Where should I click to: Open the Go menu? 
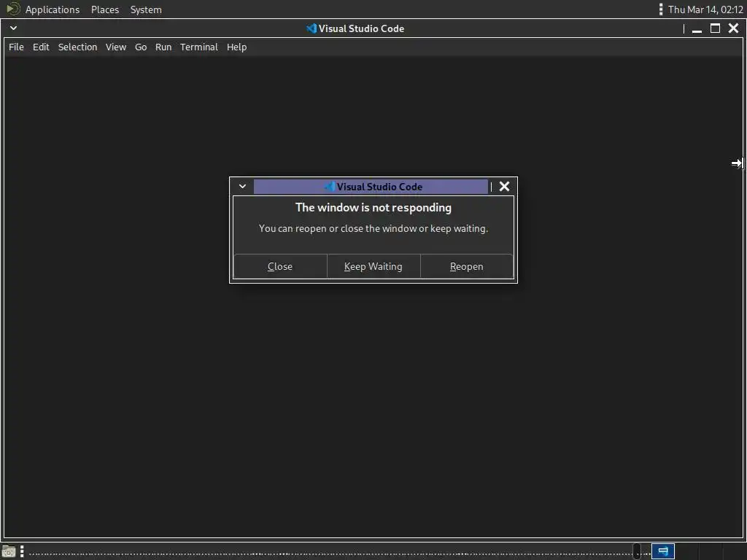point(141,47)
